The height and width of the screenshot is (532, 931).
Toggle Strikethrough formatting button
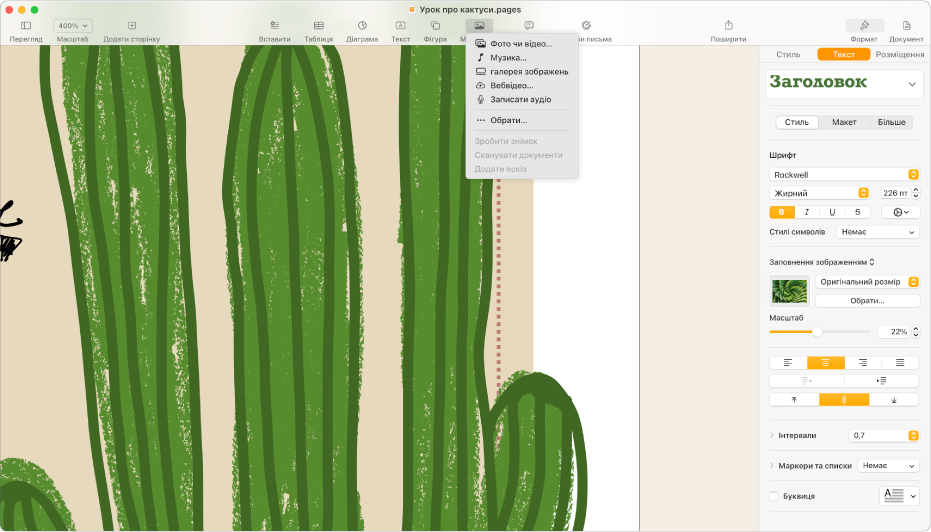[x=857, y=212]
